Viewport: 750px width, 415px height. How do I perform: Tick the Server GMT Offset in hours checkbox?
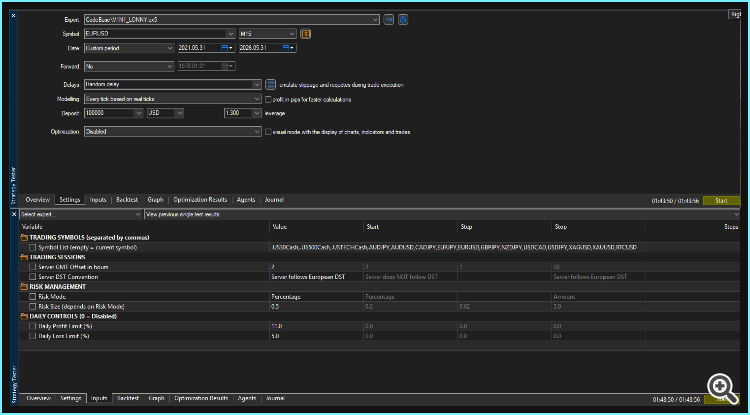(33, 267)
